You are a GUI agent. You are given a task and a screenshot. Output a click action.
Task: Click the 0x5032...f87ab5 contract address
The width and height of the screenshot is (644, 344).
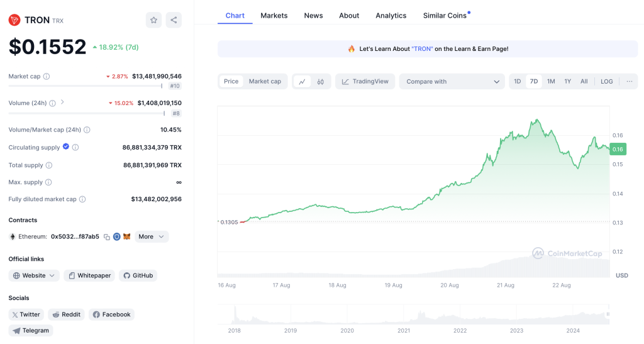[75, 237]
